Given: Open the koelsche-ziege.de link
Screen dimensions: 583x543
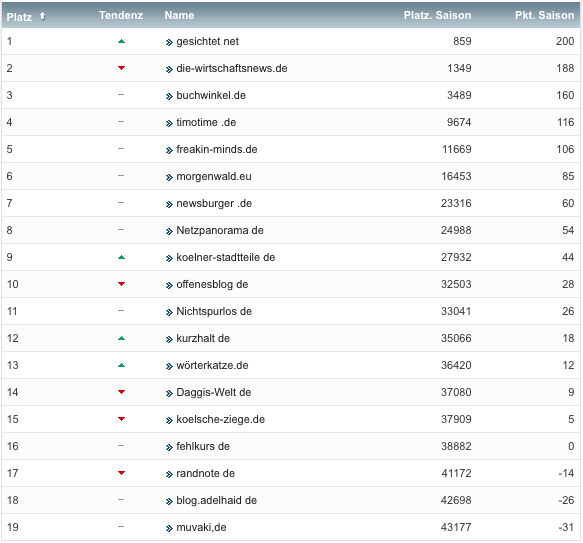Looking at the screenshot, I should point(220,420).
